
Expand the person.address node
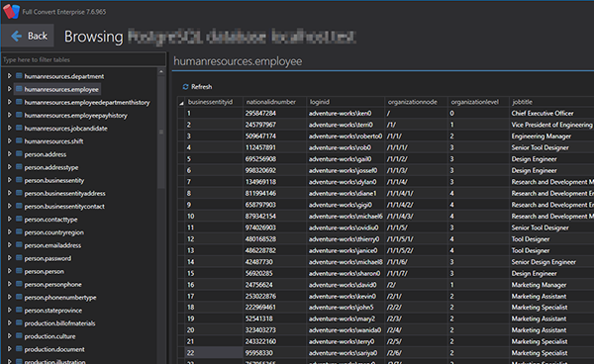[9, 154]
